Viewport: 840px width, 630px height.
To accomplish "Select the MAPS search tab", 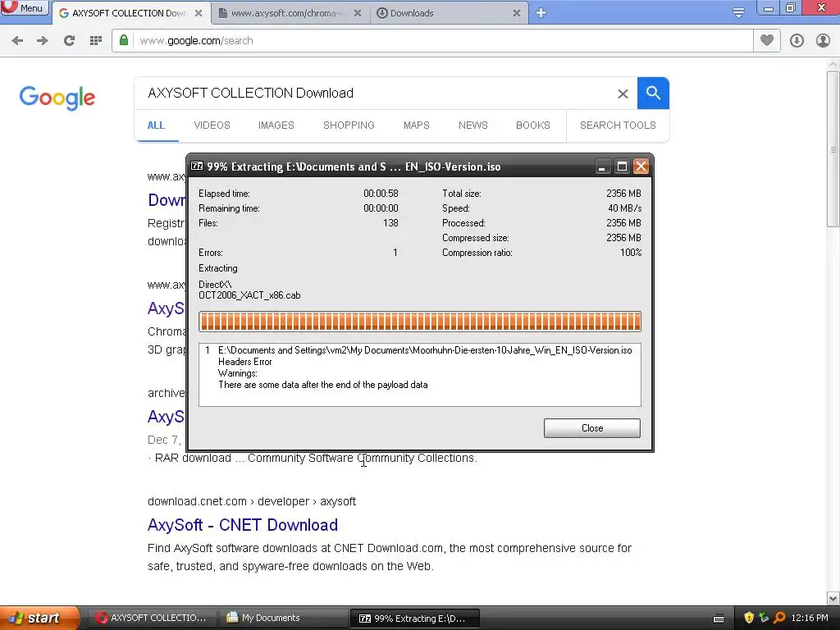I will point(416,126).
